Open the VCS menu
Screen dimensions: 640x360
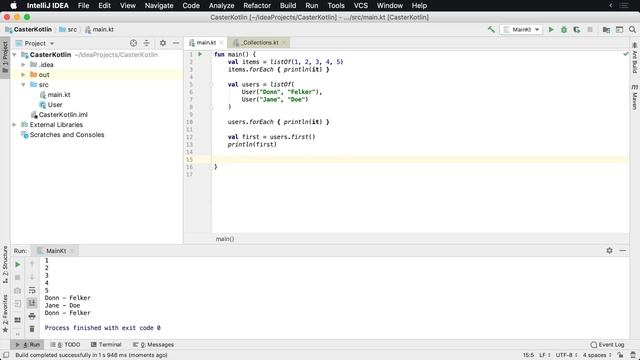pos(360,6)
